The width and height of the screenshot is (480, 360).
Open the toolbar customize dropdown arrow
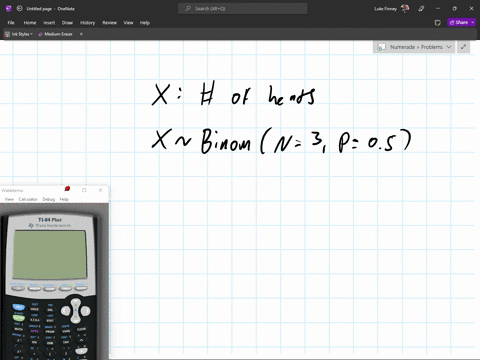click(x=81, y=34)
